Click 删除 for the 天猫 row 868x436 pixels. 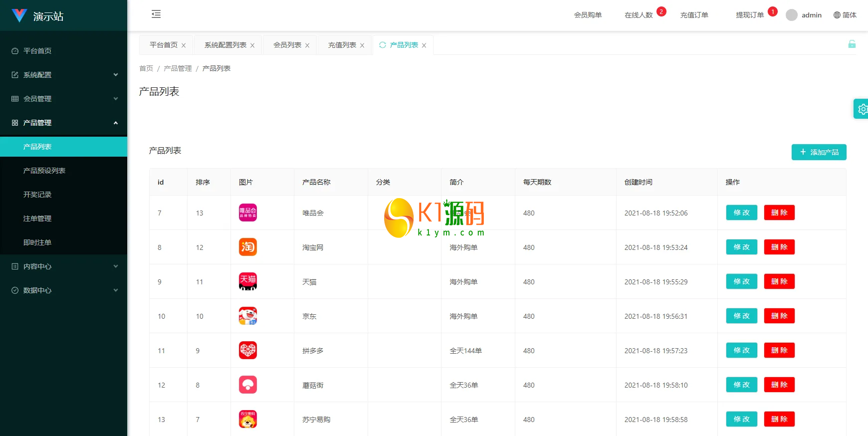779,281
